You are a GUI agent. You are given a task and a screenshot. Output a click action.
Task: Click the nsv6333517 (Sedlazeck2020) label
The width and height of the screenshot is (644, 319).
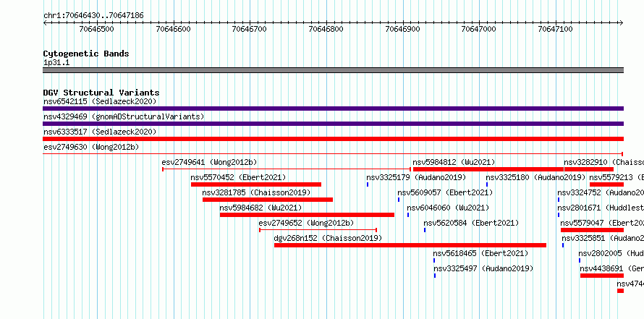click(100, 132)
